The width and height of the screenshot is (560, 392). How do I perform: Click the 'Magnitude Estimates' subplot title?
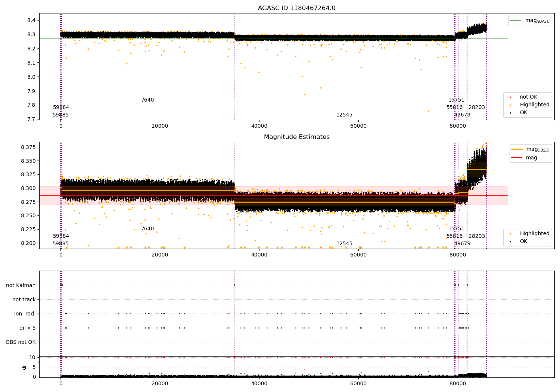click(296, 137)
